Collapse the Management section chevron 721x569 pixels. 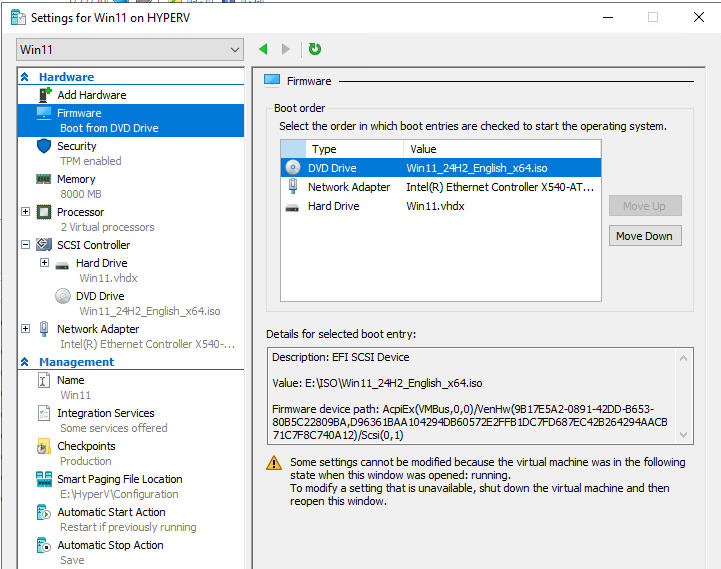pyautogui.click(x=25, y=362)
